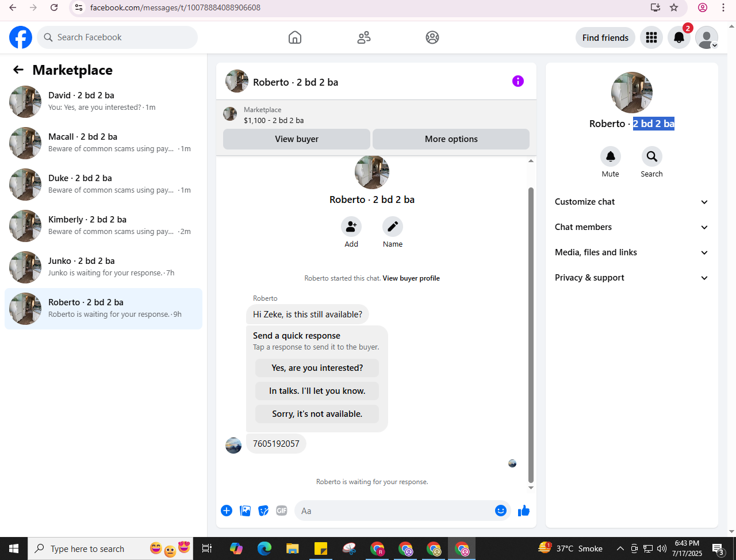Open the View buyer profile link
The width and height of the screenshot is (736, 560).
click(411, 278)
